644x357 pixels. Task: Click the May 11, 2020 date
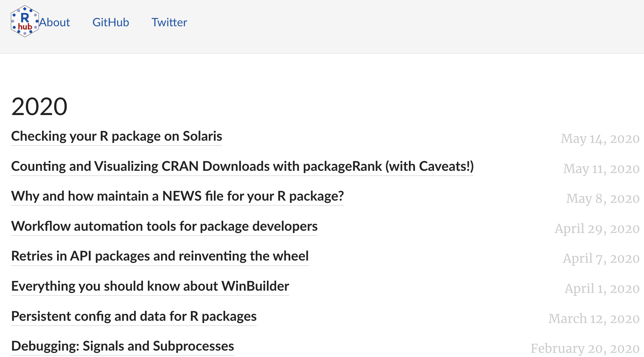coord(601,169)
